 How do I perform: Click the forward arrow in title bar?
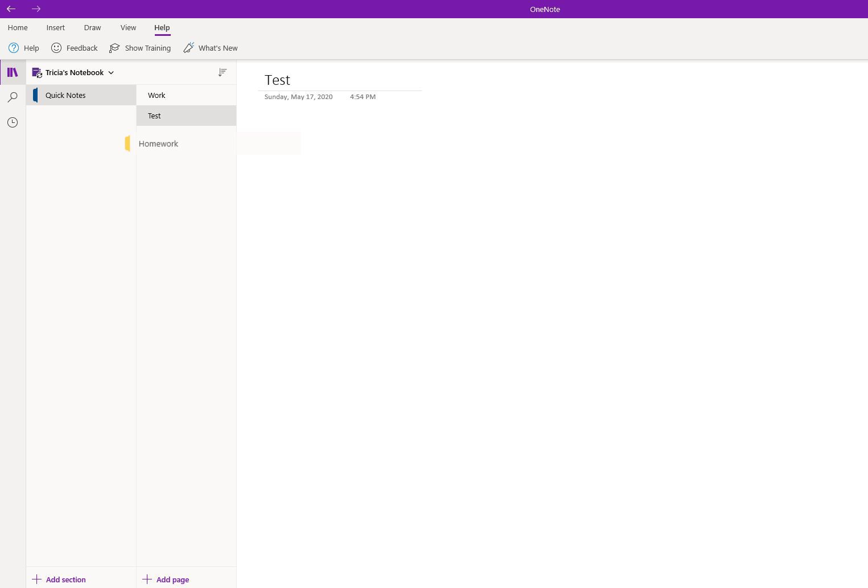pyautogui.click(x=36, y=9)
